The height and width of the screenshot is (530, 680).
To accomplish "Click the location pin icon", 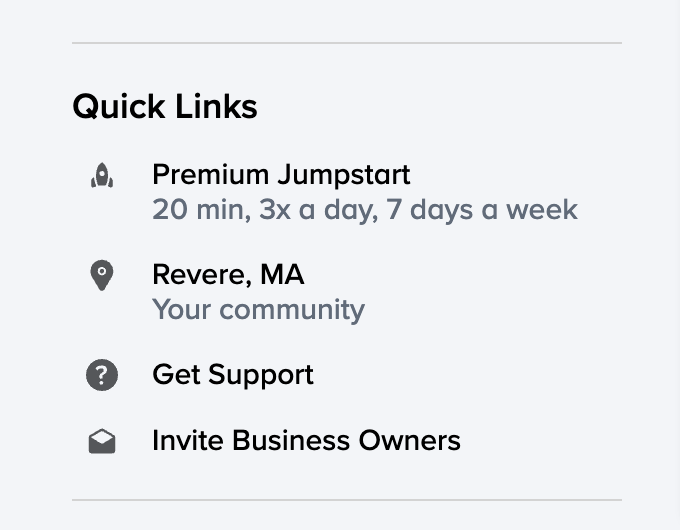I will pos(101,275).
